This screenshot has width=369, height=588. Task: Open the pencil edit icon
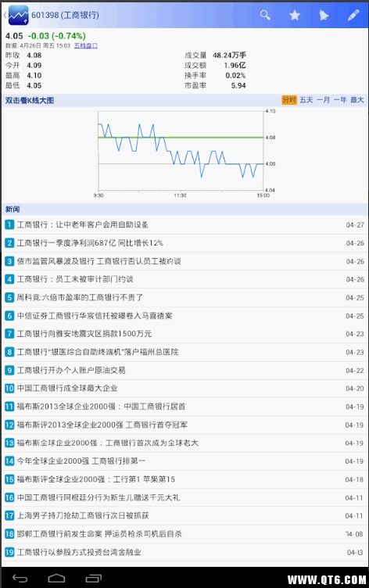coord(353,15)
